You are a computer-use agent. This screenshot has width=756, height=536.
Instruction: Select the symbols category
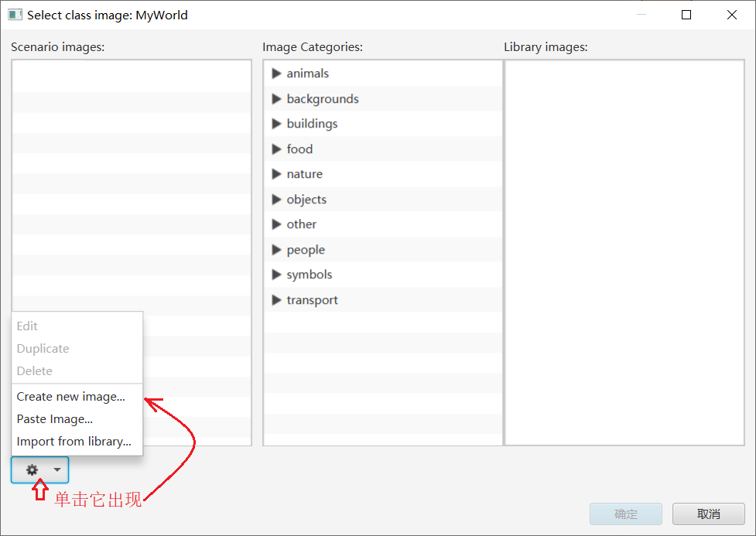[x=309, y=275]
